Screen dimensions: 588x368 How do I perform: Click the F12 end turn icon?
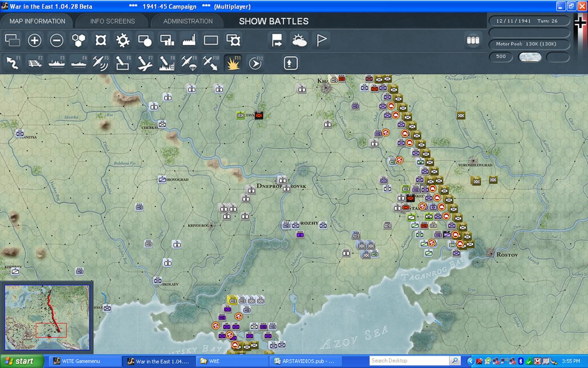tap(255, 63)
